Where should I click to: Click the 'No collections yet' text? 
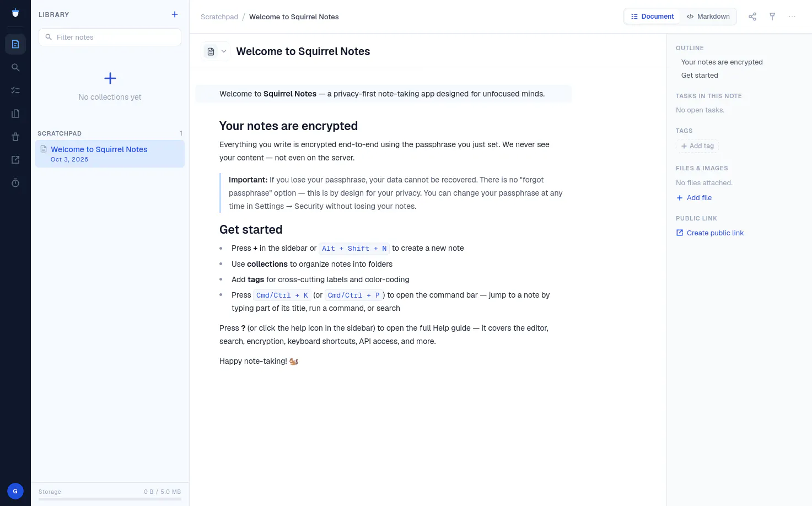coord(110,97)
